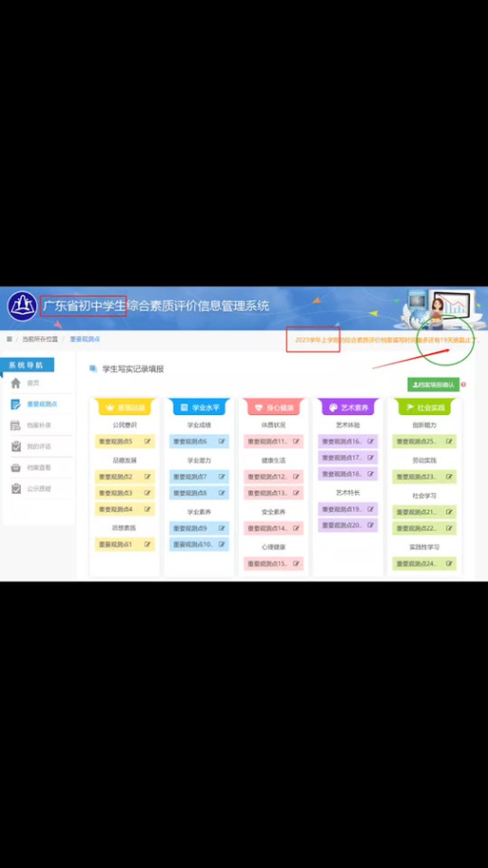This screenshot has height=868, width=488.
Task: Select 重要观测点 in the sidebar navigation
Action: (42, 404)
